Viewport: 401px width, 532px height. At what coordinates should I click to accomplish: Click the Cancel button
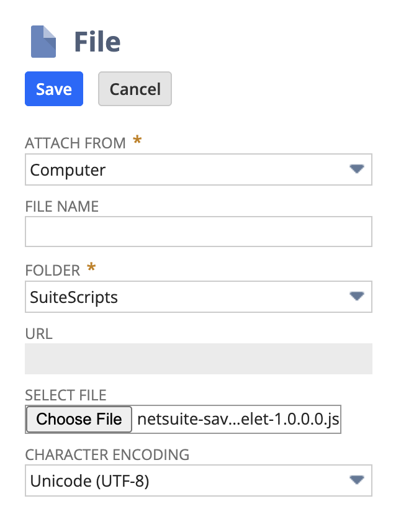[135, 89]
